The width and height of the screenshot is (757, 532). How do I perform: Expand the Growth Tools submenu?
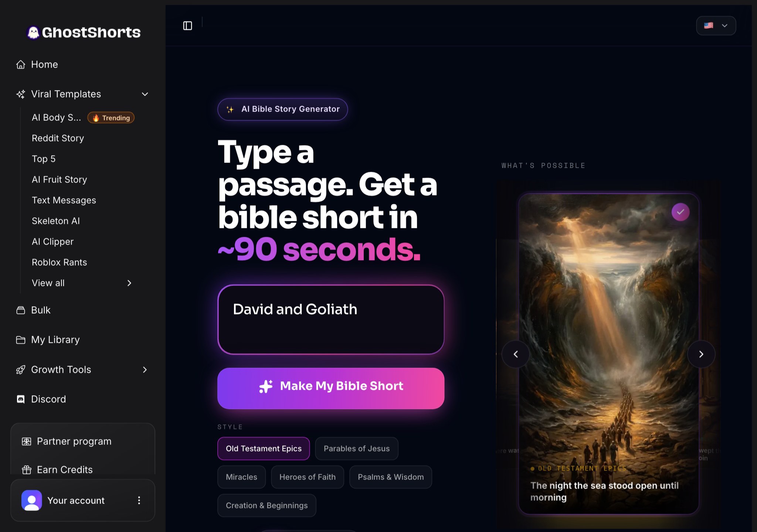click(x=145, y=370)
